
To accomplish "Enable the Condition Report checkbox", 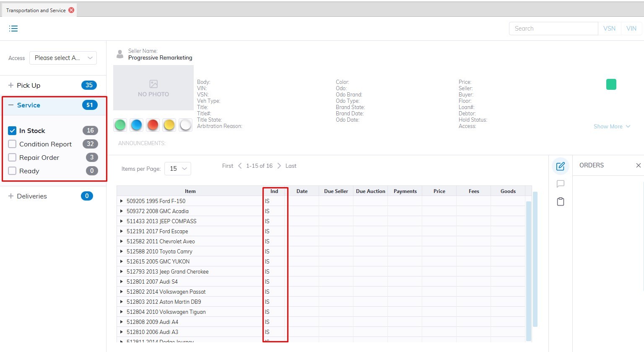I will point(12,144).
